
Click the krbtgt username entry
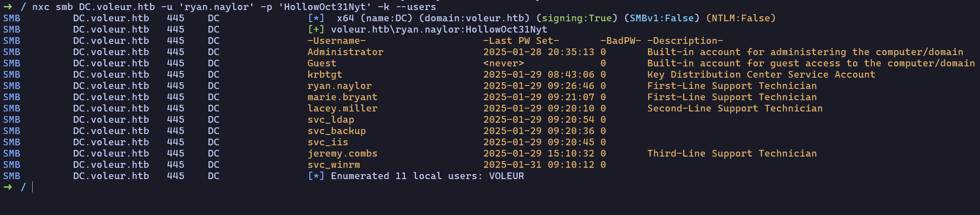[325, 75]
